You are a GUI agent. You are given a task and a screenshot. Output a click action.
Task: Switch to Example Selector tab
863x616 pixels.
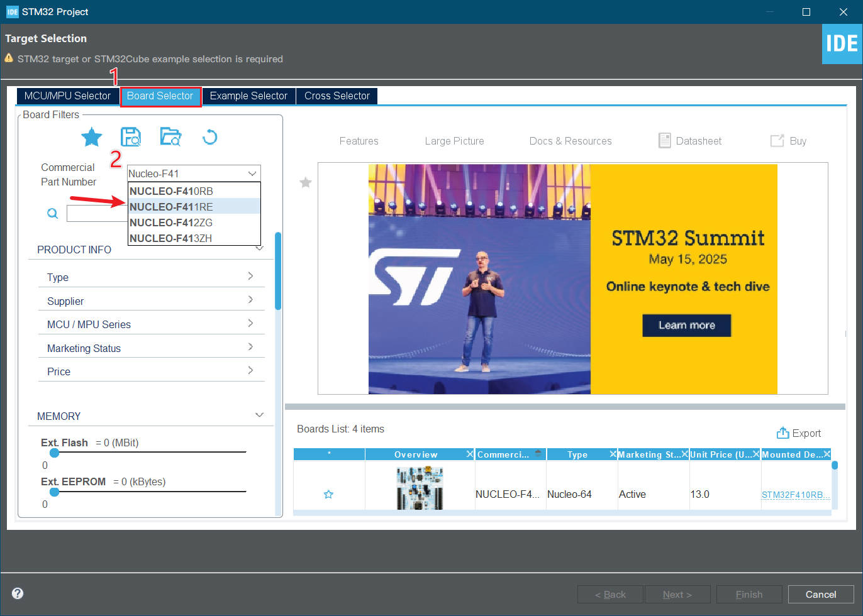248,96
